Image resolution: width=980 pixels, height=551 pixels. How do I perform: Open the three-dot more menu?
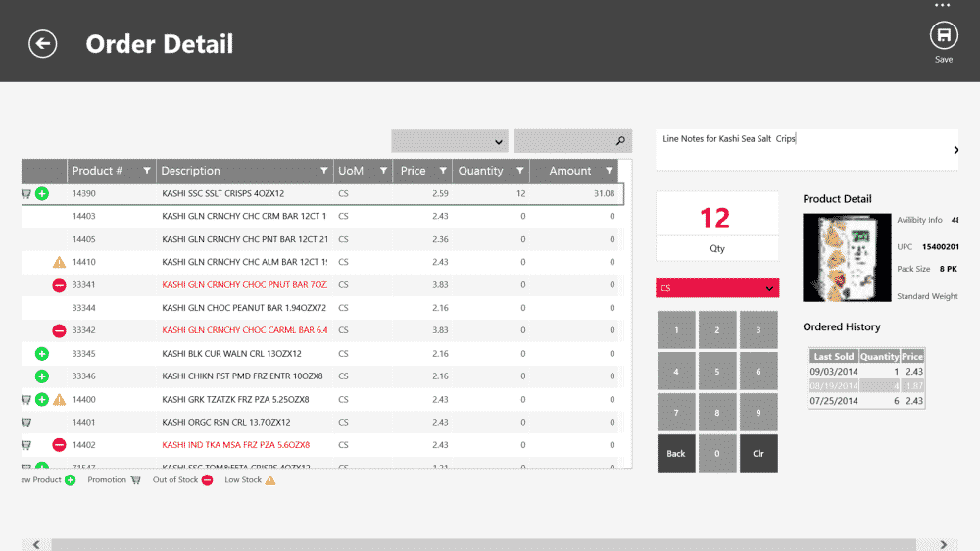942,5
